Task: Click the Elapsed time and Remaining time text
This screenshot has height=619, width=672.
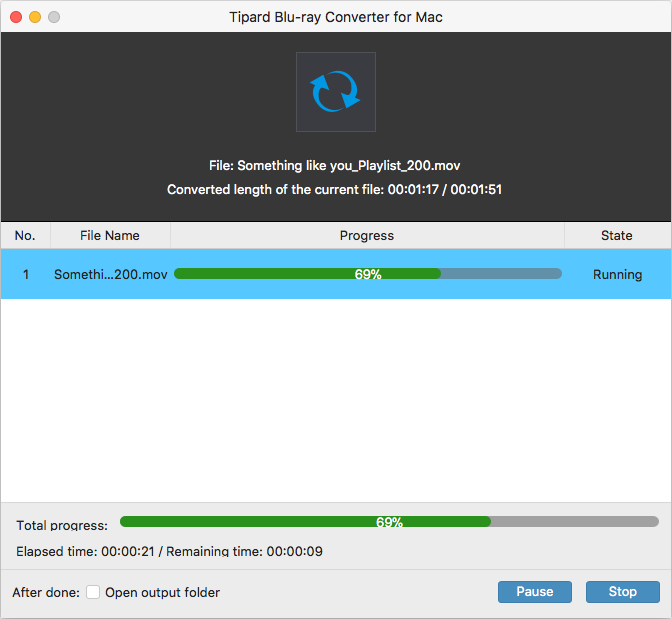Action: pyautogui.click(x=170, y=551)
